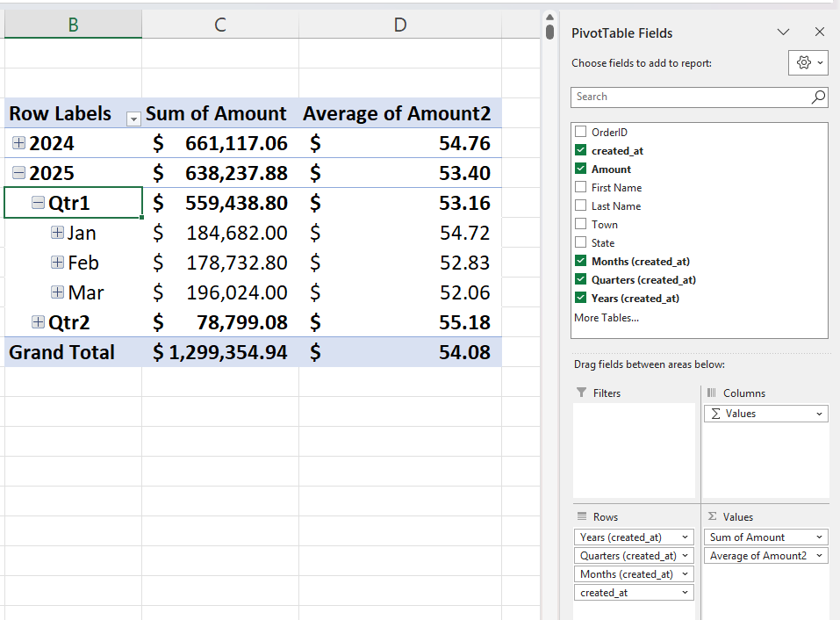Open the Values dropdown in the Columns area
The width and height of the screenshot is (840, 620).
(x=820, y=413)
